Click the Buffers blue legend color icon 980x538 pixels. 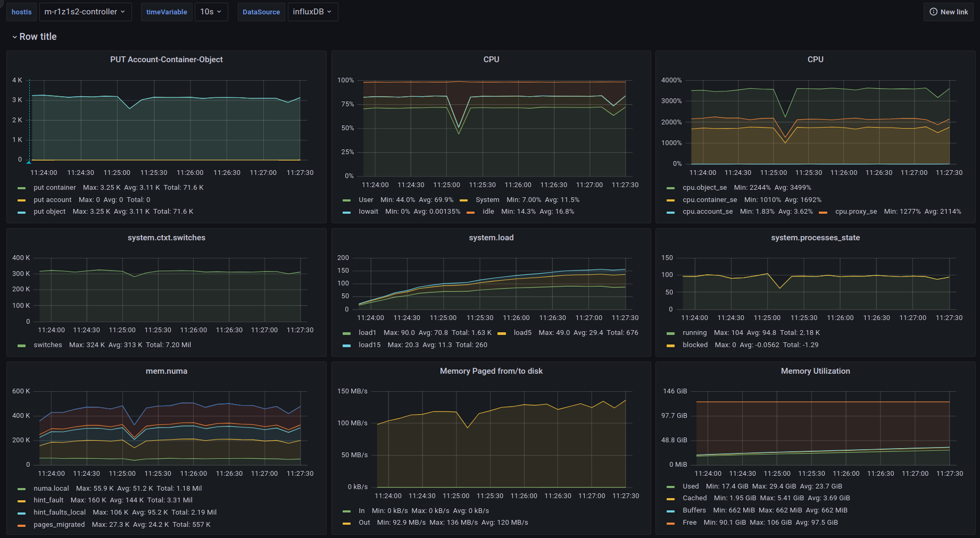coord(671,511)
